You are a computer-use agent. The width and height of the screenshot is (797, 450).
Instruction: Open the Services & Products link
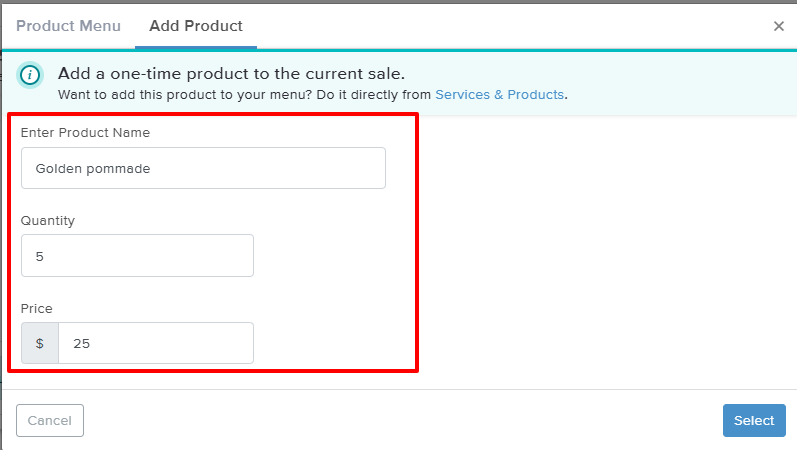click(x=500, y=95)
